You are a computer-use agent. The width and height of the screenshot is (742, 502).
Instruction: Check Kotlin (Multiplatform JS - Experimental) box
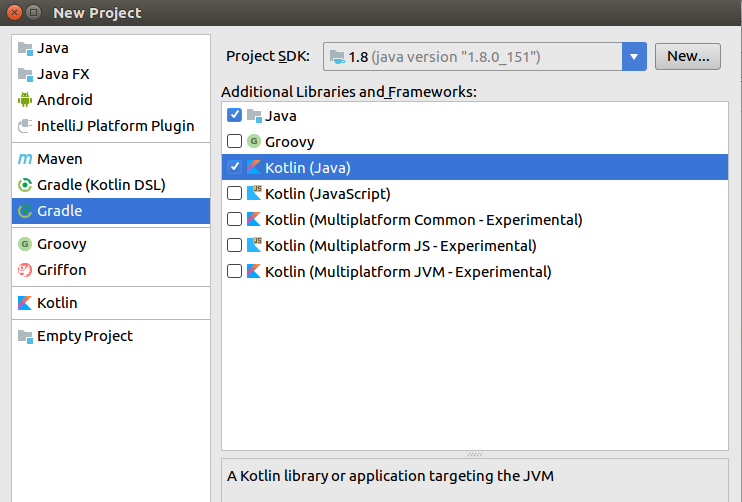[x=234, y=245]
